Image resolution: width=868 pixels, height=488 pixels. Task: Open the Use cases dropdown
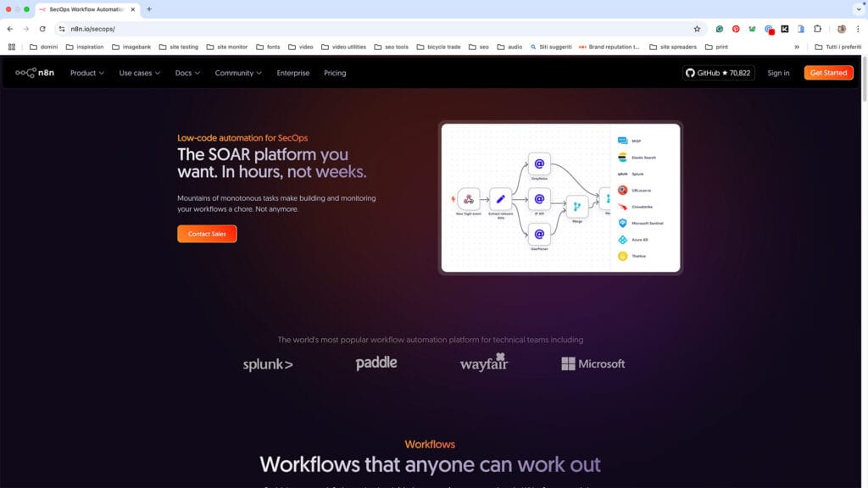click(139, 73)
